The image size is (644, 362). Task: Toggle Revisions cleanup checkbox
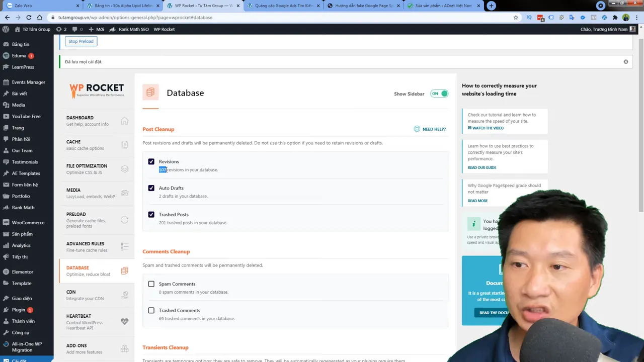point(151,161)
